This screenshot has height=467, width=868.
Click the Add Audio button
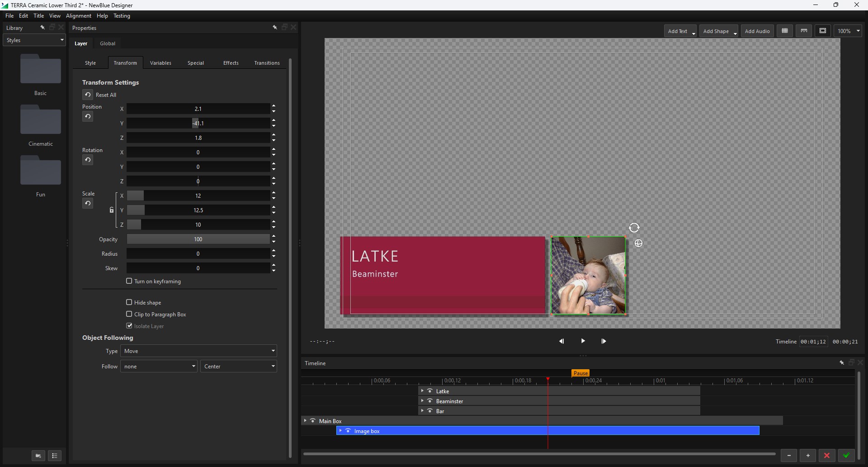757,31
